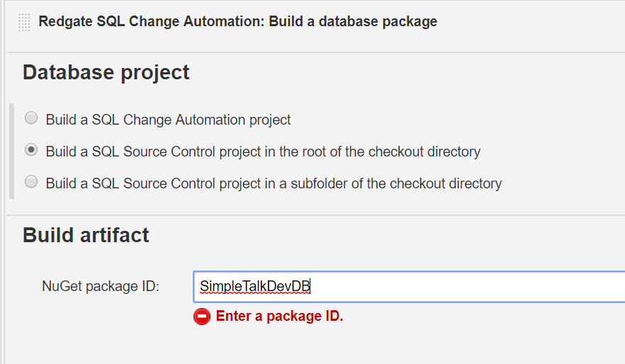Click the gray vertical bar beside the radio options

(x=11, y=151)
